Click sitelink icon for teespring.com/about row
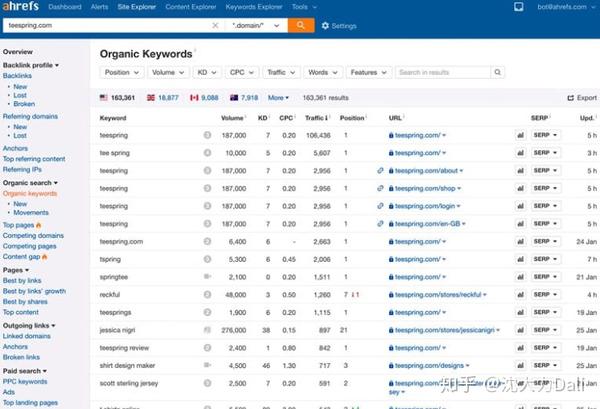600x409 pixels. (x=380, y=171)
